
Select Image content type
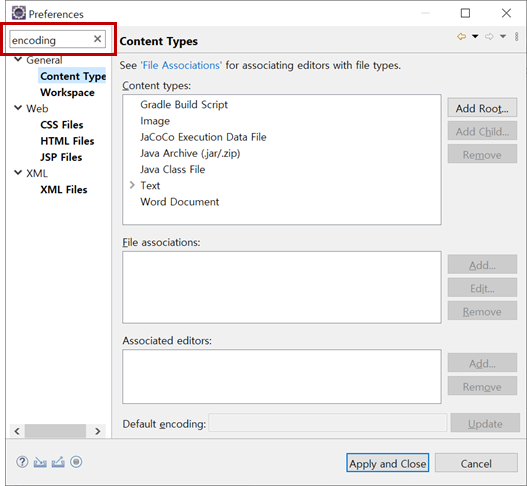(155, 121)
